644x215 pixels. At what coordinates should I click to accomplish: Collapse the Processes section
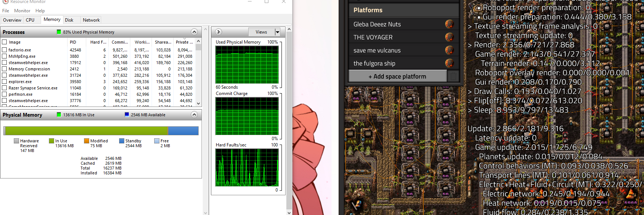[x=194, y=32]
